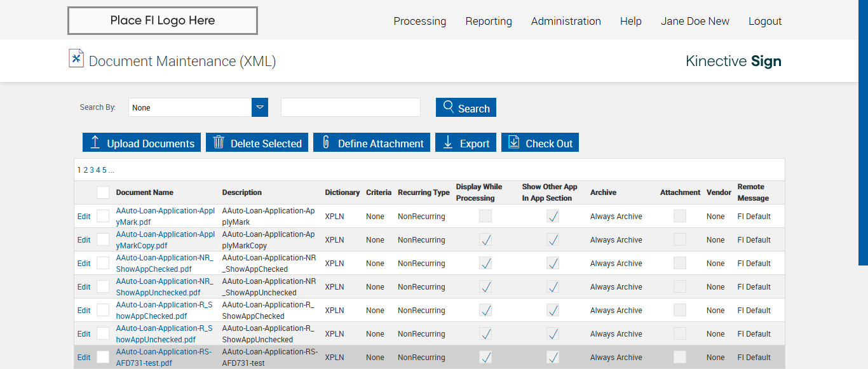Click the Document Maintenance page icon
Viewport: 868px width, 369px height.
76,58
